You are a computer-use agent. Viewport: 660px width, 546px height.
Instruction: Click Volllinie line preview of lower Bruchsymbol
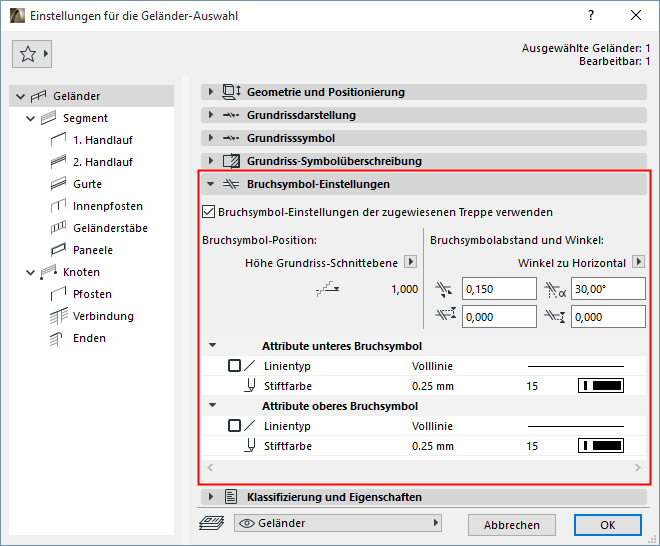pyautogui.click(x=576, y=366)
